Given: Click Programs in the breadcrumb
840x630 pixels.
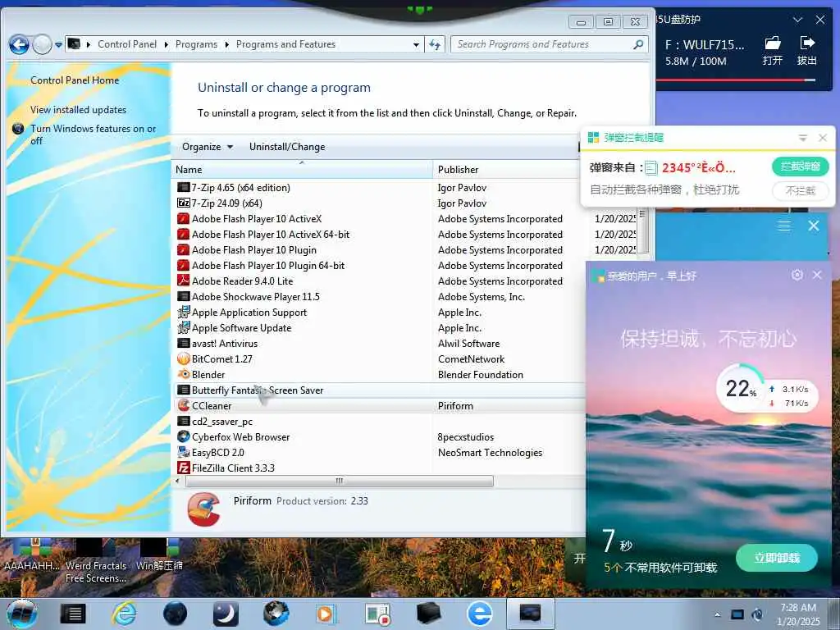Looking at the screenshot, I should pyautogui.click(x=196, y=44).
